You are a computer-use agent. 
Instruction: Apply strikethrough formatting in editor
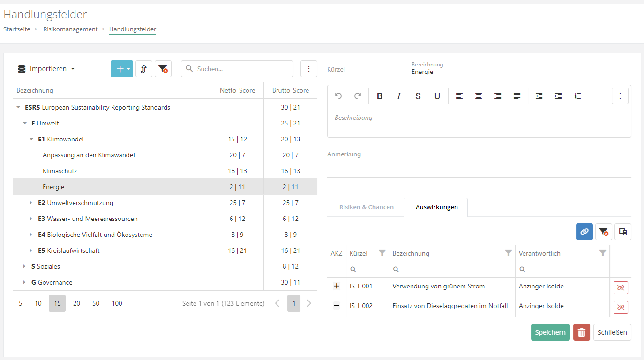[418, 96]
